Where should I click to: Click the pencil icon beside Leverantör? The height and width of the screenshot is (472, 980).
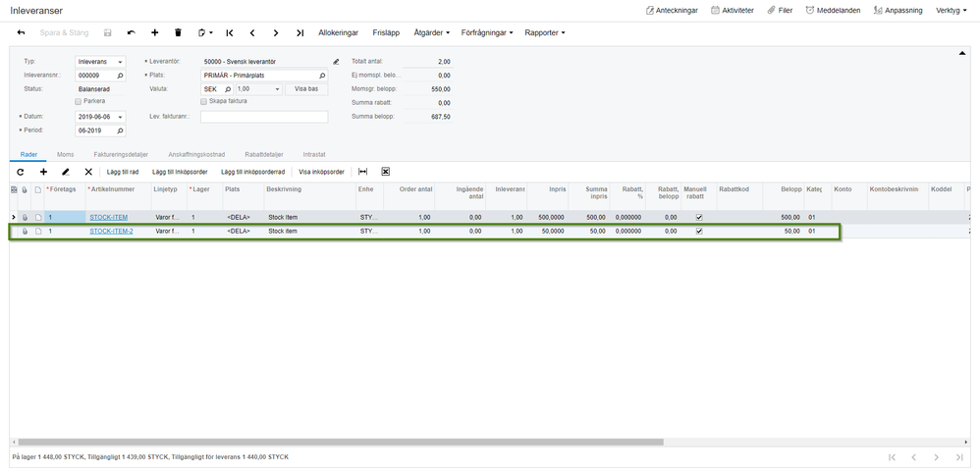(x=336, y=61)
